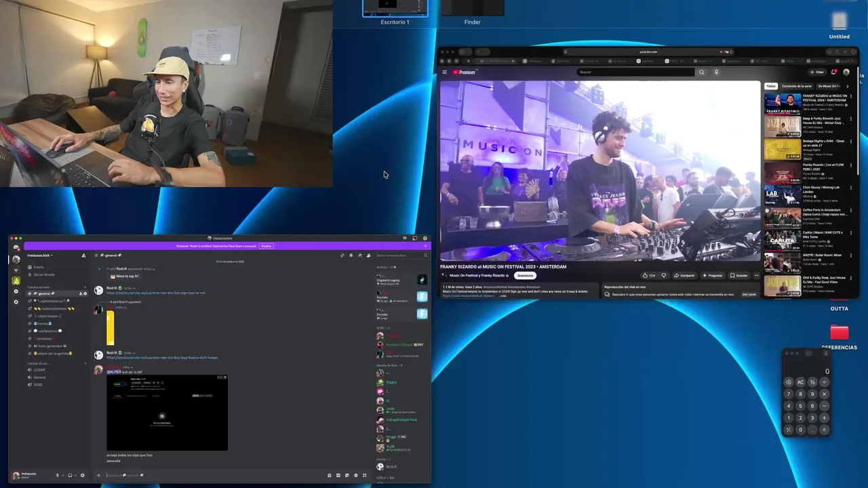
Task: Select 'De Music On Festival' filter chip
Action: 829,86
